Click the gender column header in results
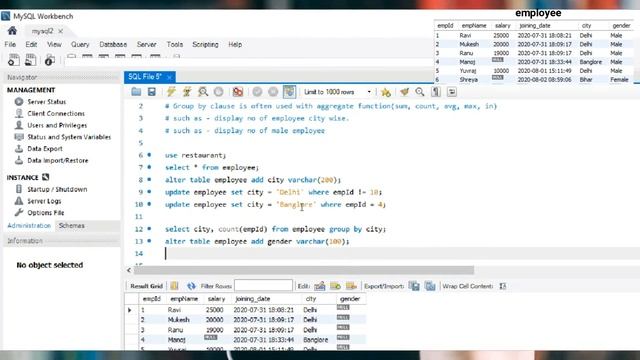 coord(350,299)
